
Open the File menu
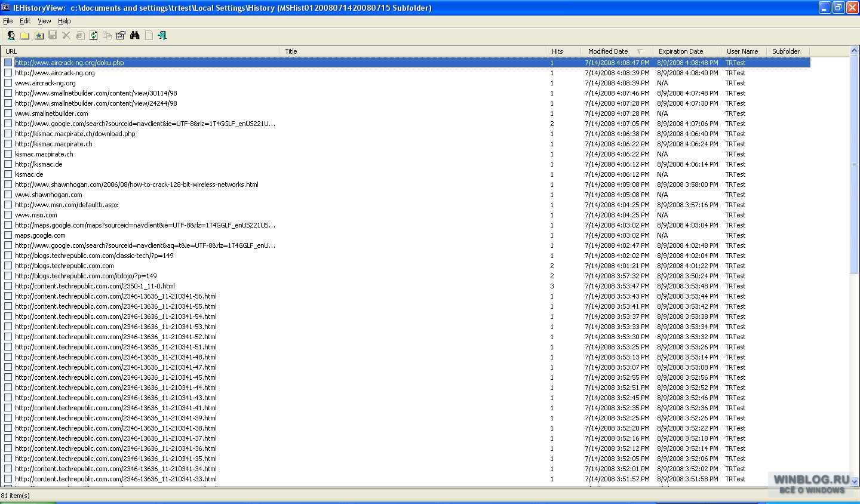(x=8, y=21)
